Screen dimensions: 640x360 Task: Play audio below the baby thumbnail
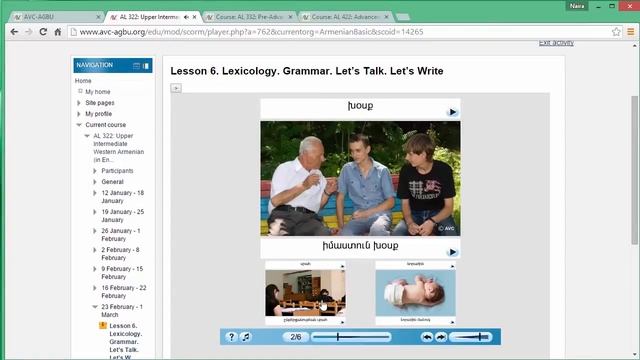point(452,322)
